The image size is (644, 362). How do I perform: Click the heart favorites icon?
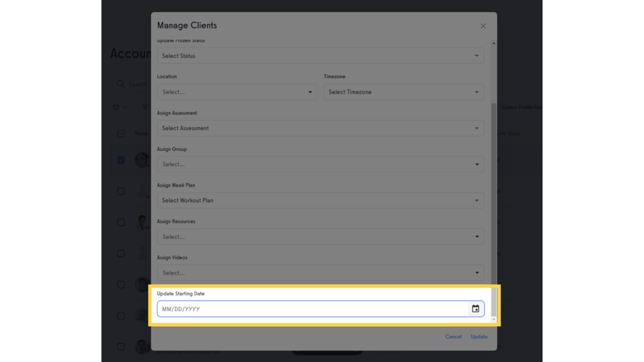pyautogui.click(x=115, y=107)
